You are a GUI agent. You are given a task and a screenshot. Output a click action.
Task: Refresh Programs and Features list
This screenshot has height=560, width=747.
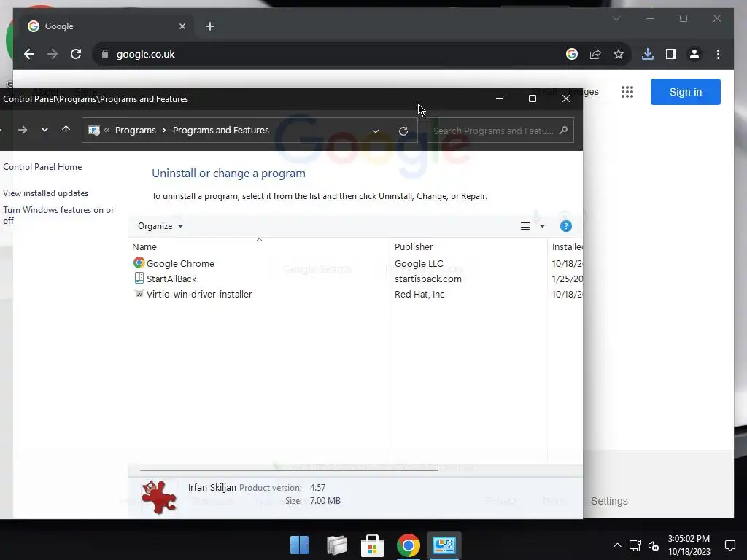coord(403,131)
